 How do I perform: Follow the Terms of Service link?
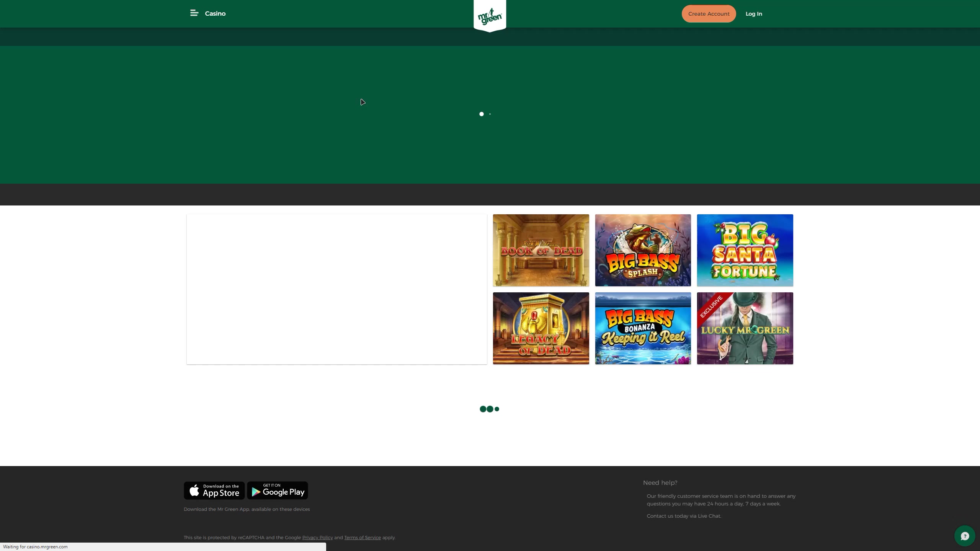(362, 538)
